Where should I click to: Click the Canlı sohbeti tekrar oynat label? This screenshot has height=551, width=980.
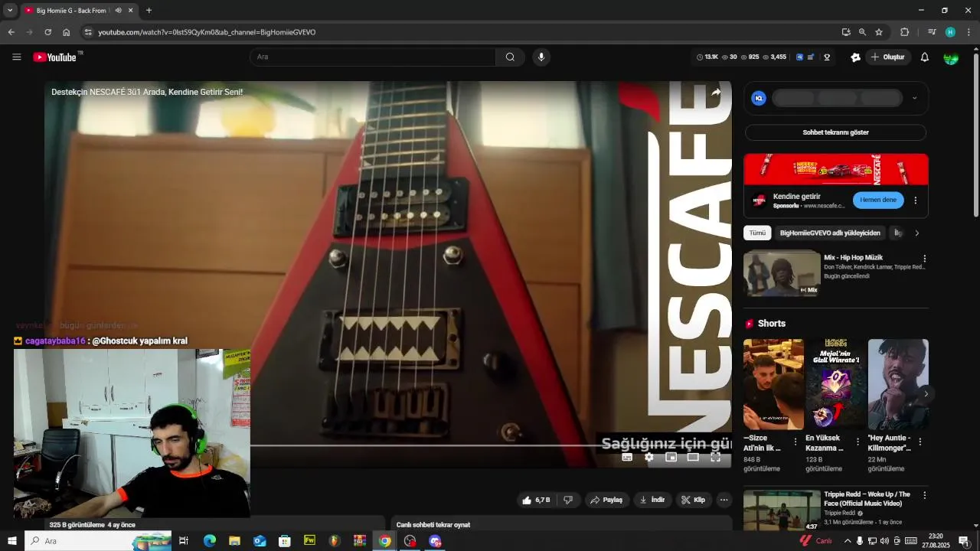[x=433, y=525]
